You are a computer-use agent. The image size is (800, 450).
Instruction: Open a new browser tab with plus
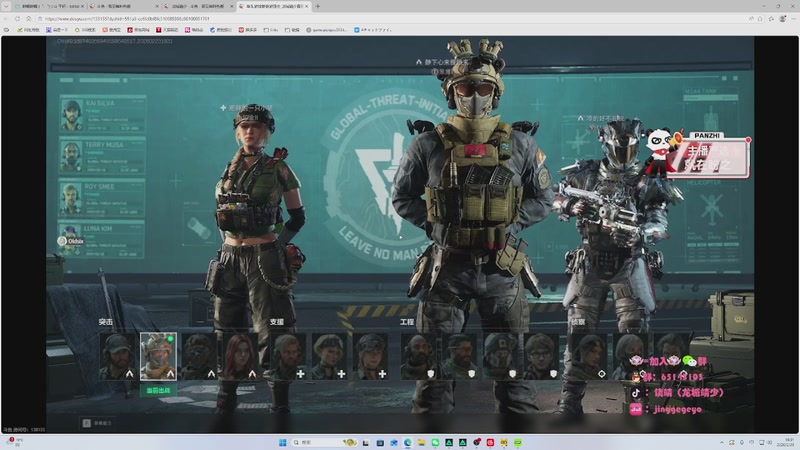point(317,6)
